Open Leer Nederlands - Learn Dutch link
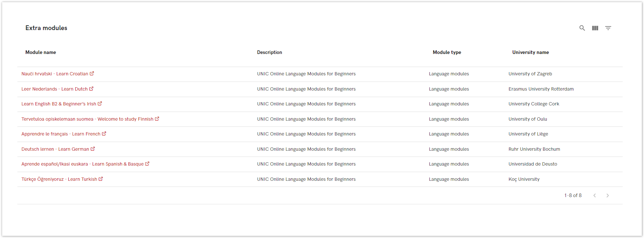This screenshot has width=644, height=238. point(54,89)
